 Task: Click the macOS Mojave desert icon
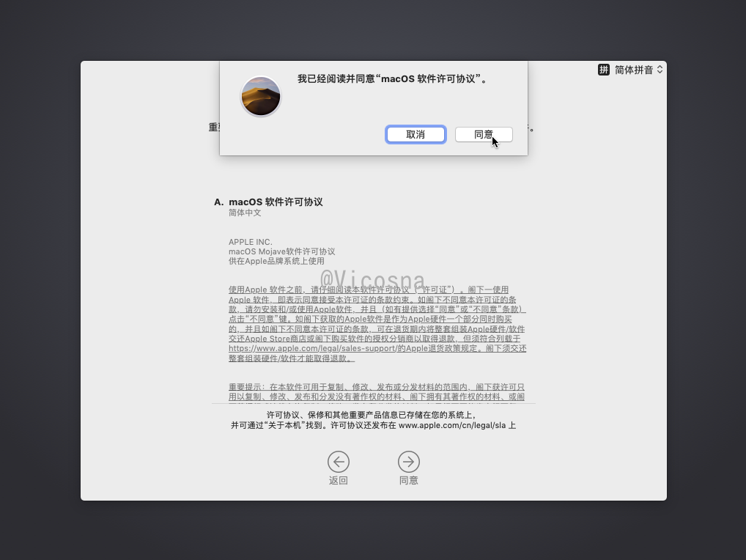click(261, 97)
